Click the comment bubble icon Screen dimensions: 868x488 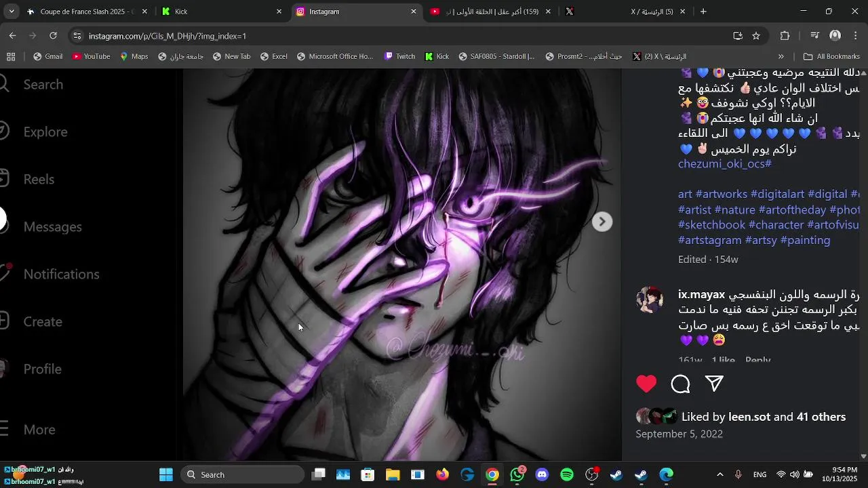[x=680, y=384]
